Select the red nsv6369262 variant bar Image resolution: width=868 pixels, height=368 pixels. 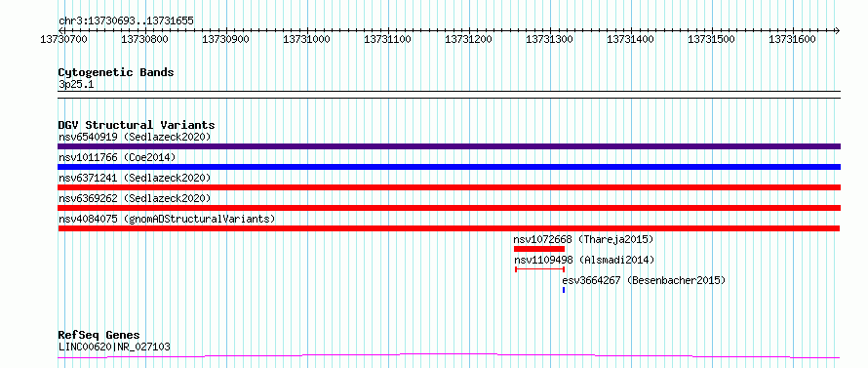[x=449, y=208]
